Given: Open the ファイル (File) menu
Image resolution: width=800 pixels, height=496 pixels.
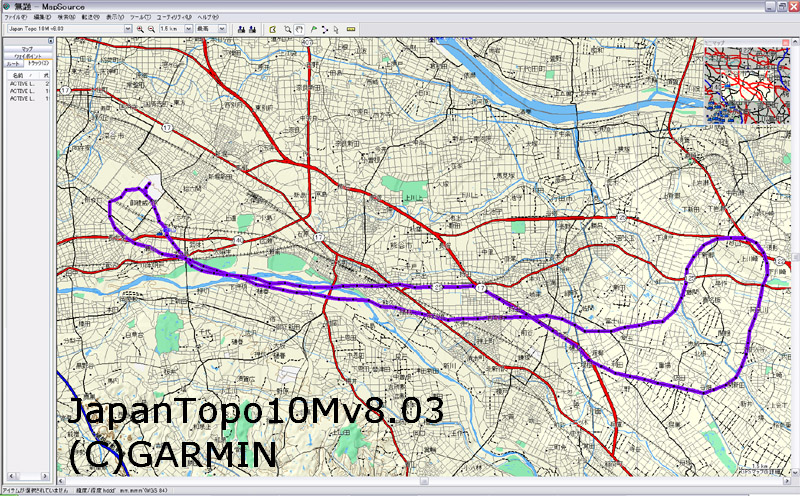Looking at the screenshot, I should [x=15, y=17].
